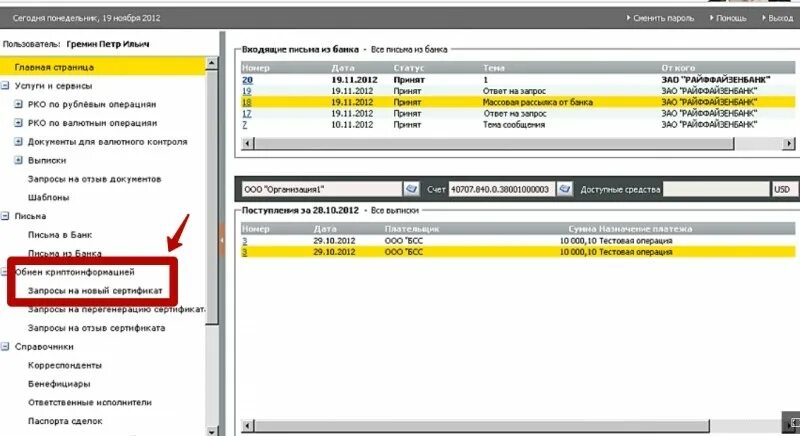Expand РКО по валютным операциям
The width and height of the screenshot is (800, 436).
(x=18, y=123)
